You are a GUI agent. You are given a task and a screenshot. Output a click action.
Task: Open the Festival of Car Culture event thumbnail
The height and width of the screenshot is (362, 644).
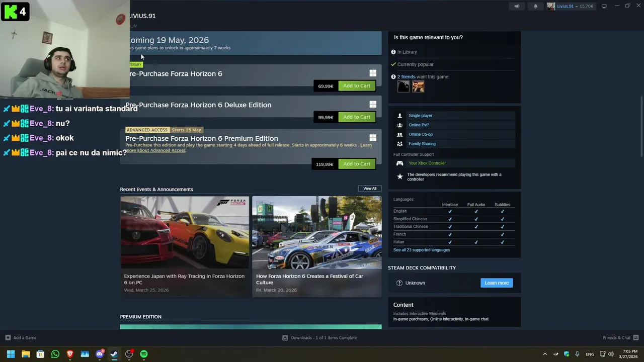point(317,232)
